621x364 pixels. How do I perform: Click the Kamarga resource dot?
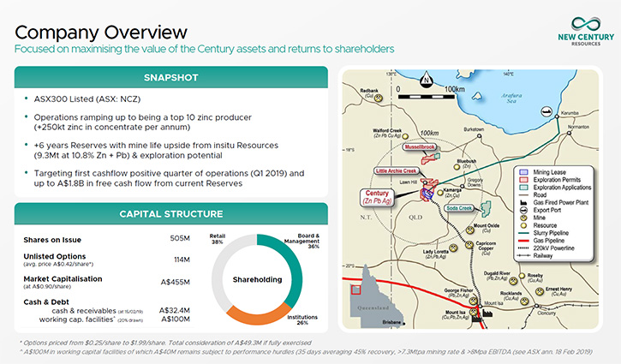440,193
